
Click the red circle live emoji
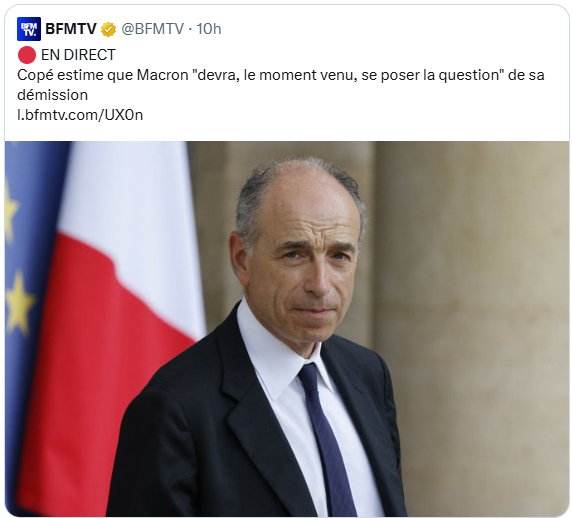click(27, 55)
